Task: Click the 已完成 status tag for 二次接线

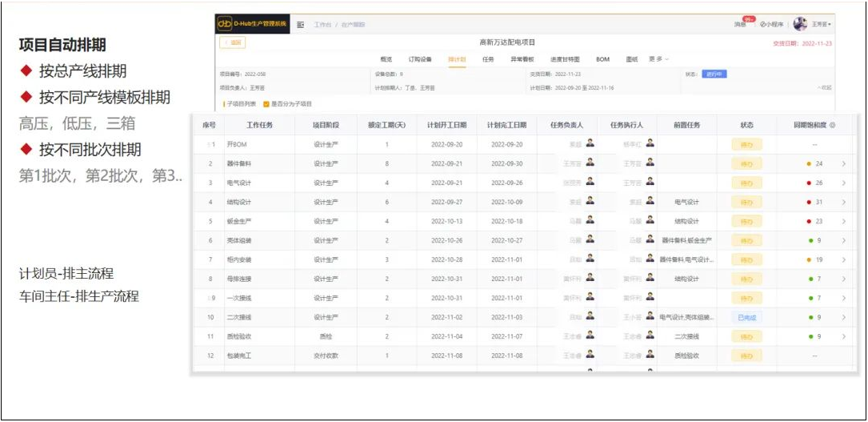Action: click(746, 318)
